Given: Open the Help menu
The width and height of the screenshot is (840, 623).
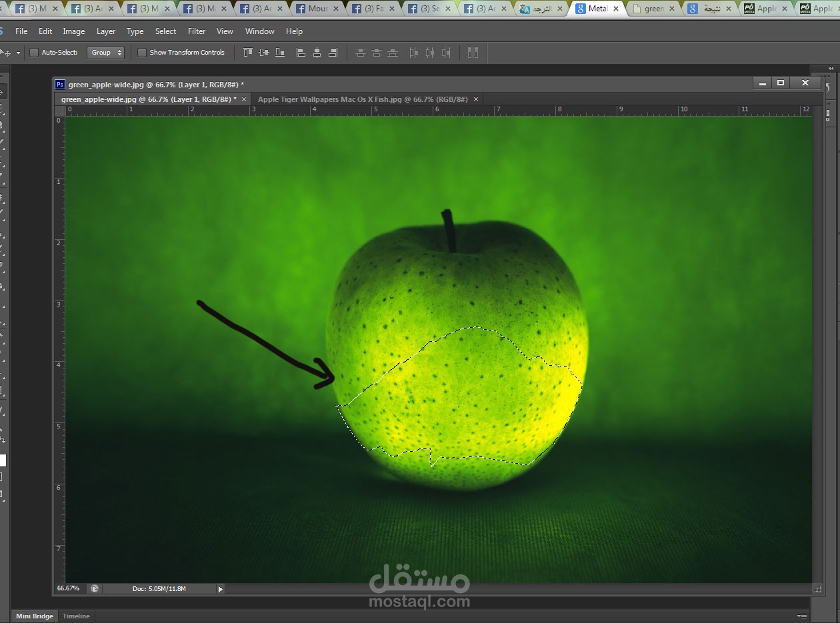Looking at the screenshot, I should [x=294, y=31].
